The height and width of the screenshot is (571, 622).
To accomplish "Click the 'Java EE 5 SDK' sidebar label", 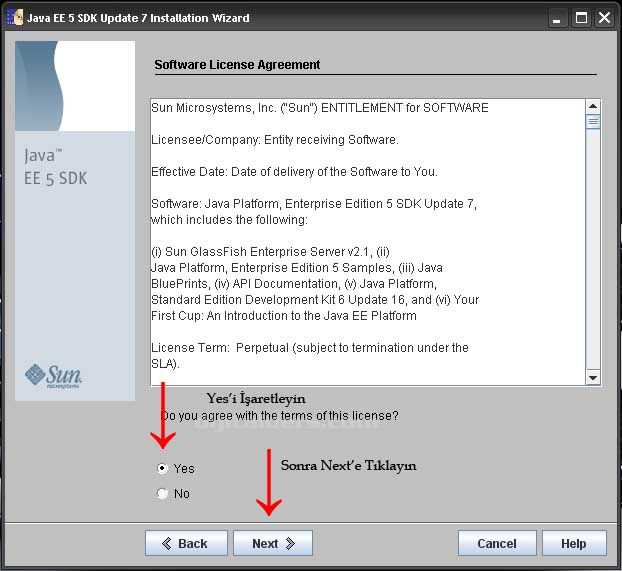I will [55, 167].
